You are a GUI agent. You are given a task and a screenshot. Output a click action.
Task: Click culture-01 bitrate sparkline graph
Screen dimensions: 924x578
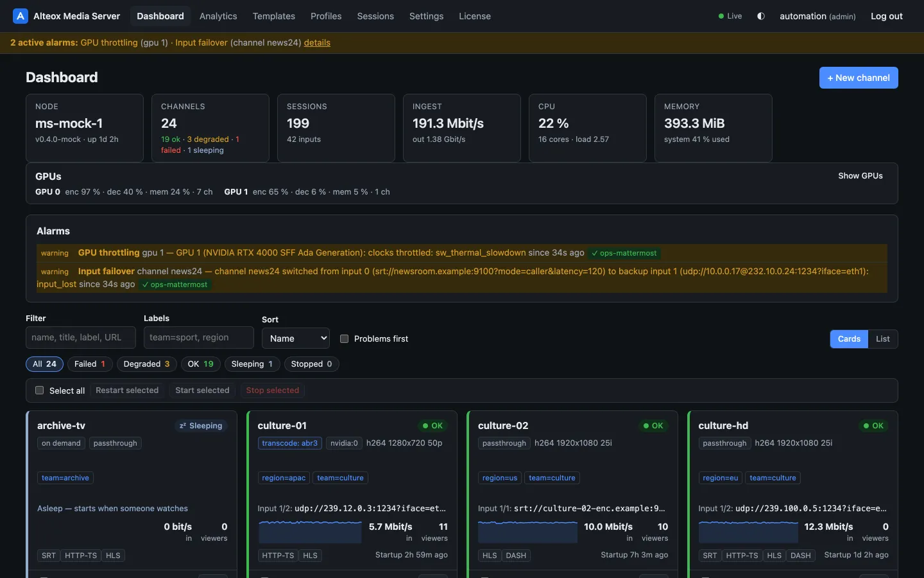(311, 532)
